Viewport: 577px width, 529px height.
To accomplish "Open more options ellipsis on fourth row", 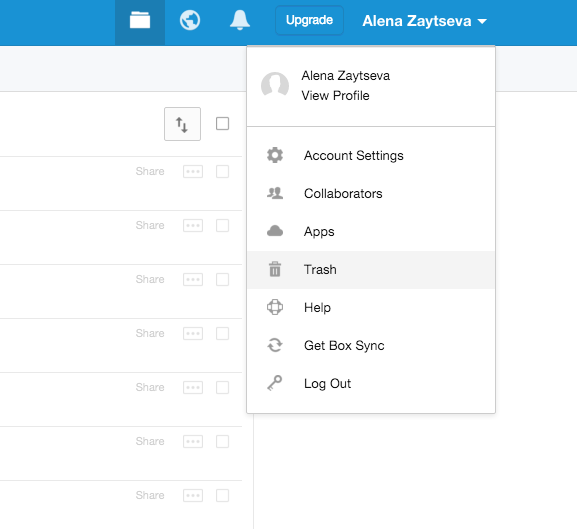I will (193, 334).
